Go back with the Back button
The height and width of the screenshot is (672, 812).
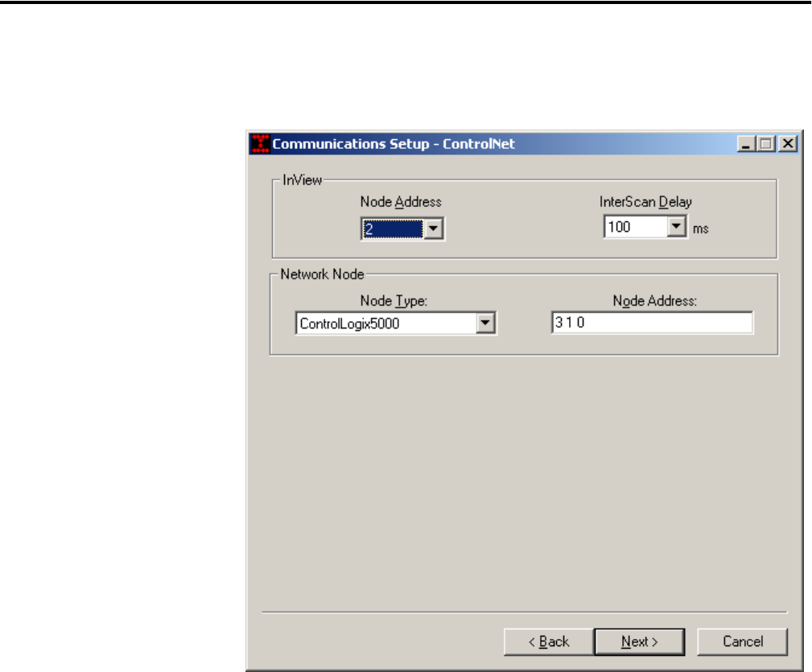tap(549, 642)
